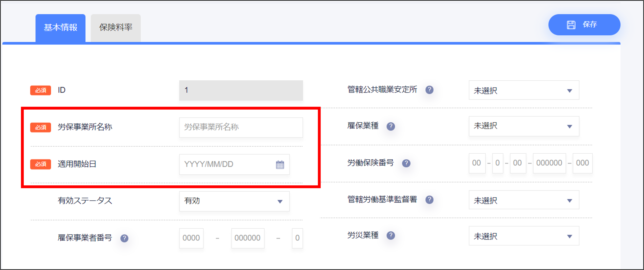Expand 管轄労働基準監督署 dropdown

(524, 200)
